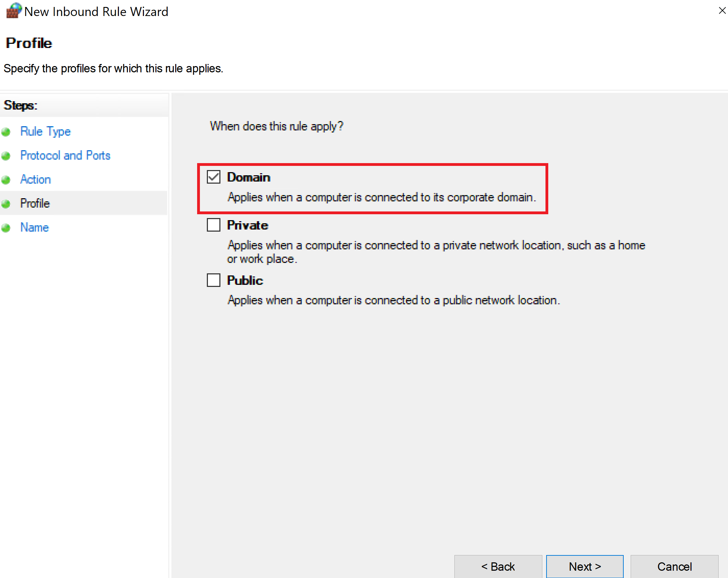This screenshot has width=728, height=578.
Task: Enable the Public profile checkbox
Action: coord(213,280)
